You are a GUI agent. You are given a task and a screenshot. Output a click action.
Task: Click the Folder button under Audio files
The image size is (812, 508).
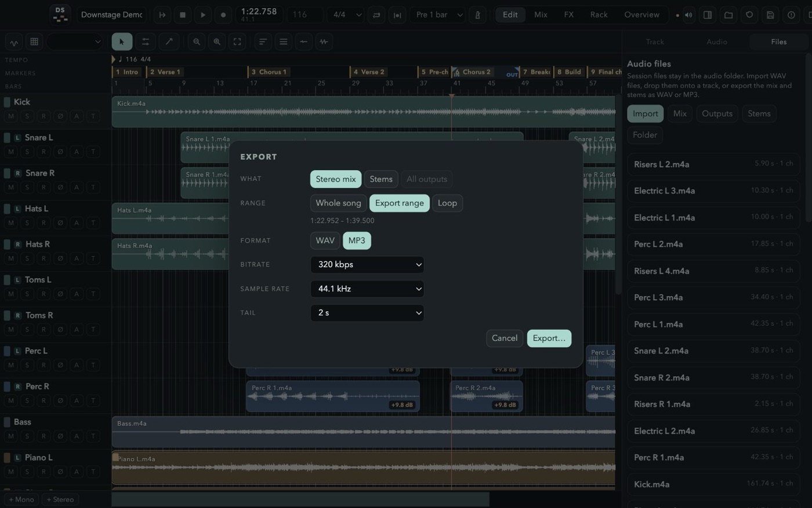tap(644, 135)
